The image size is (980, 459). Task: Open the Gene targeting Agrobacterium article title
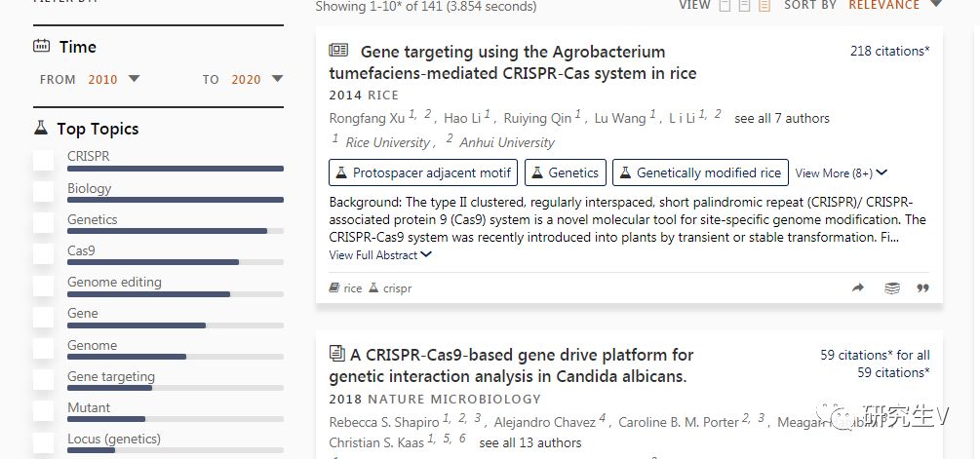pyautogui.click(x=513, y=61)
